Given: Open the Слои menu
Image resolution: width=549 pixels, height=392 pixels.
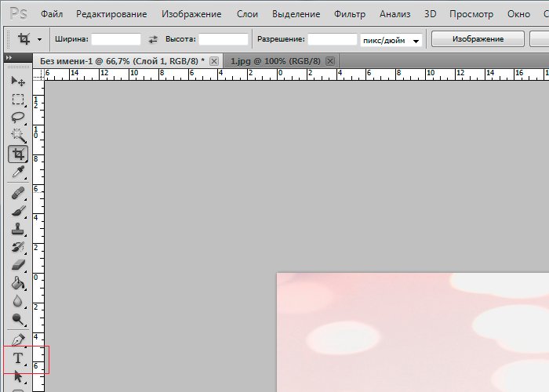Looking at the screenshot, I should click(247, 14).
